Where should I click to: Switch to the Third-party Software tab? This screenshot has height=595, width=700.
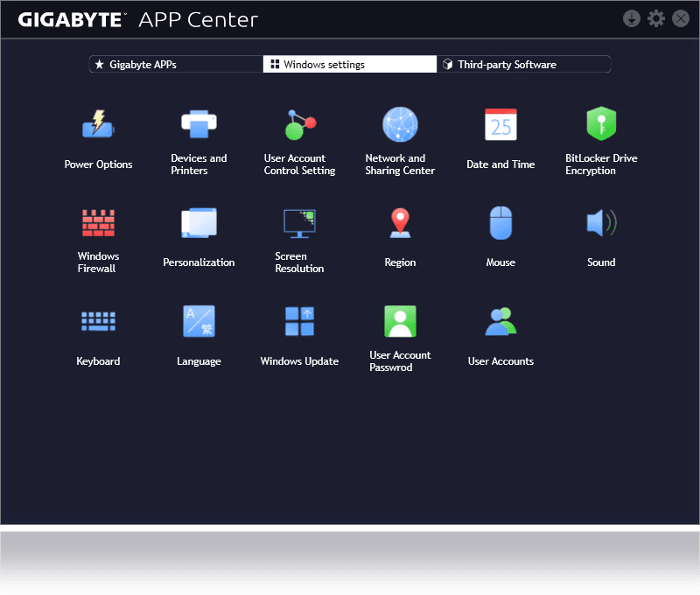523,65
